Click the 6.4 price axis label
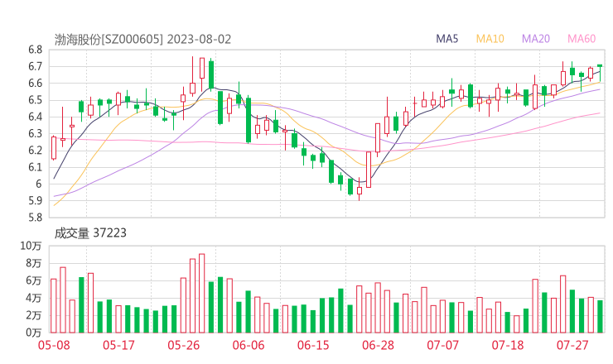Viewport: 613px width, 364px height. [35, 117]
